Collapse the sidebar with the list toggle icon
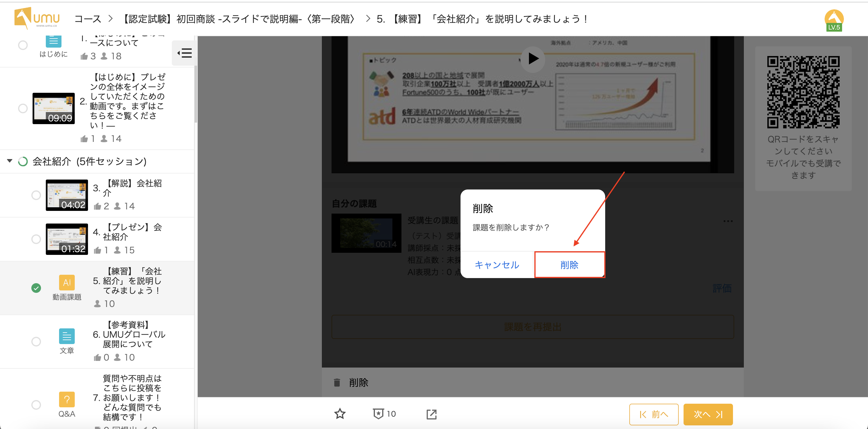 [x=185, y=53]
